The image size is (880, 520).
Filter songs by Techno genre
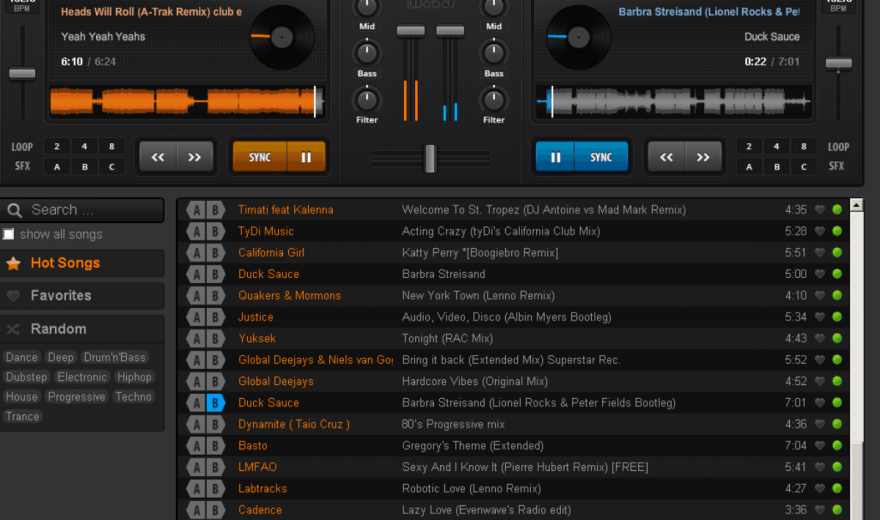click(133, 397)
